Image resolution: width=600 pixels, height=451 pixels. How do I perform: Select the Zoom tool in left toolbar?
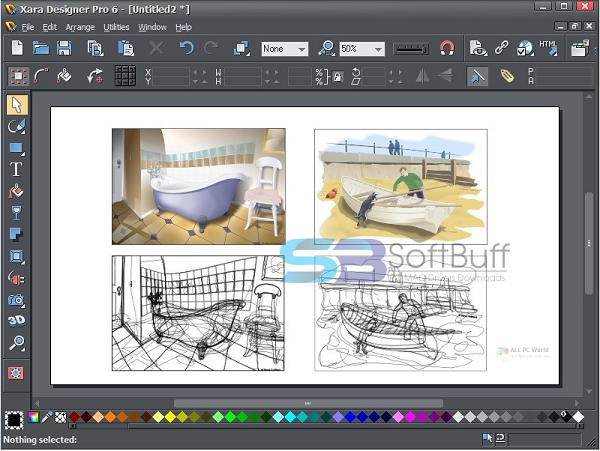pyautogui.click(x=16, y=343)
